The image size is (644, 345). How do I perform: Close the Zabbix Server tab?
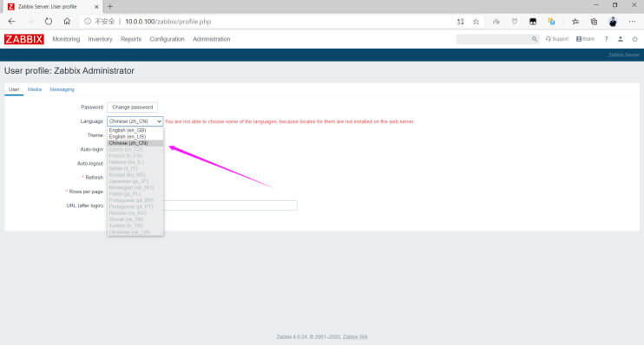point(96,7)
